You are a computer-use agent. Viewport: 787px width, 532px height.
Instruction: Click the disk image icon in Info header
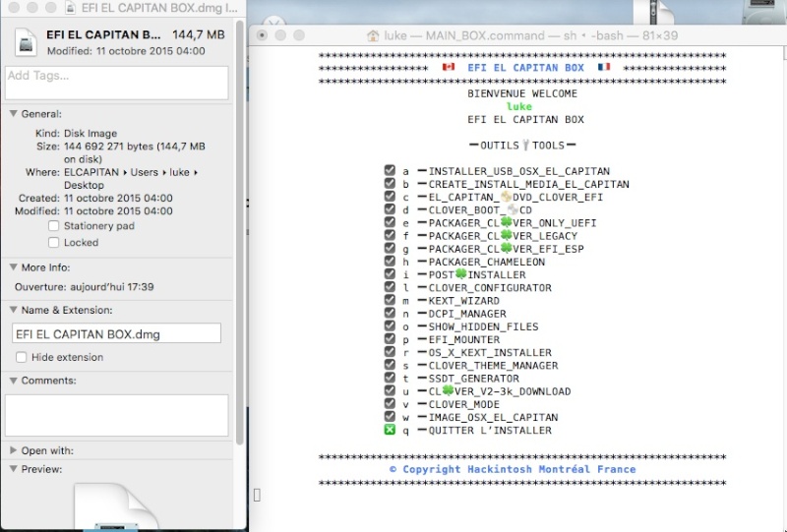(x=26, y=42)
